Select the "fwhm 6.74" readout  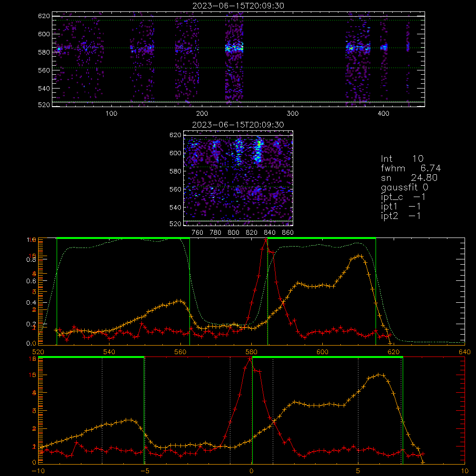pyautogui.click(x=411, y=168)
